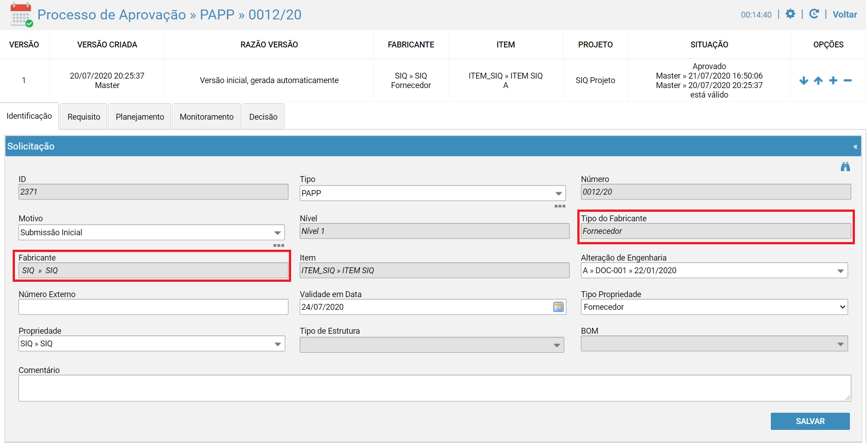Viewport: 868px width, 443px height.
Task: Switch to the Identificação tab
Action: [x=29, y=116]
